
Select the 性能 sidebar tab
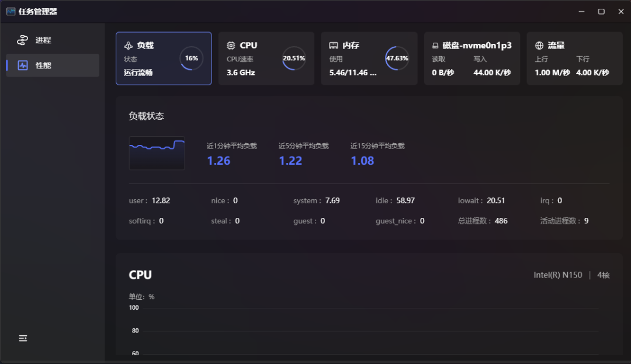[x=53, y=65]
